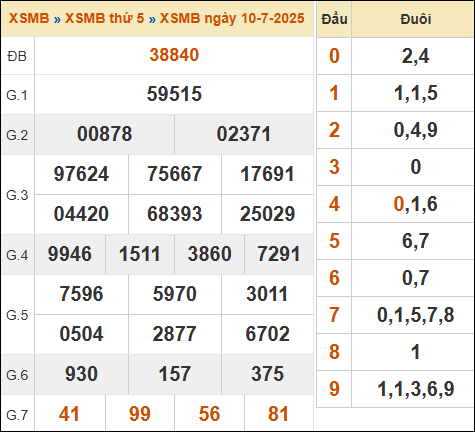Select G.2 number 00878
Screen dimensions: 475x432
104,134
